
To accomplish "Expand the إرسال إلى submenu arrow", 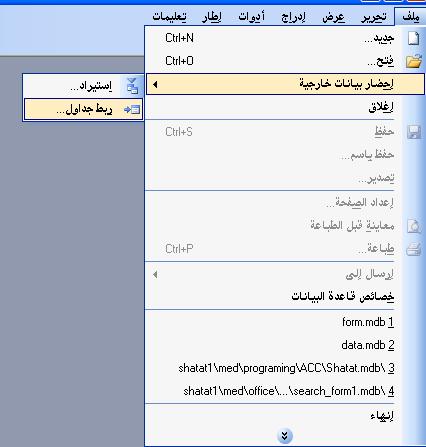I will click(155, 275).
